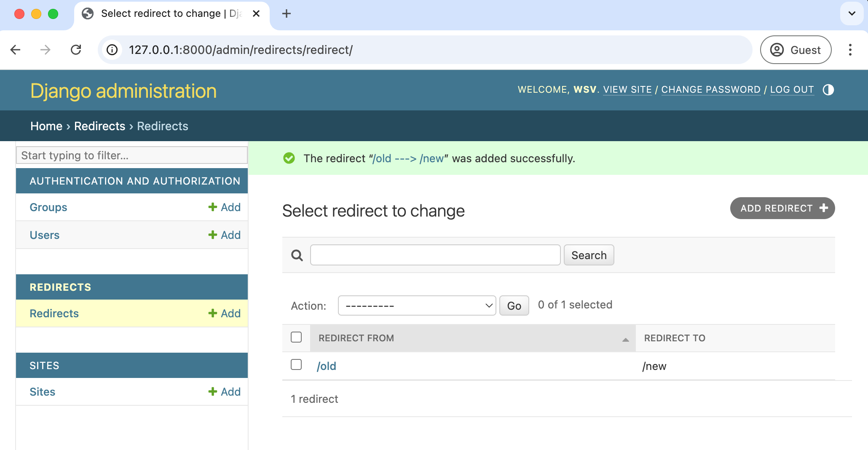This screenshot has width=868, height=450.
Task: Toggle the light/dark theme icon
Action: [x=828, y=90]
